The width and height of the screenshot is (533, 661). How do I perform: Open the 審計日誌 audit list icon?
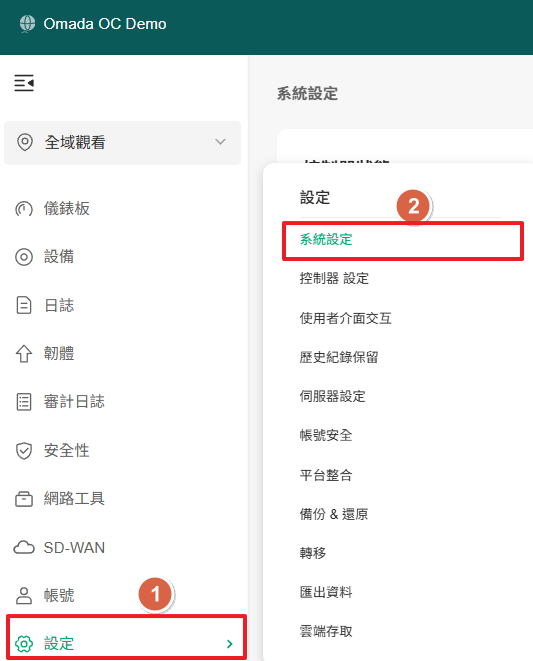point(24,402)
